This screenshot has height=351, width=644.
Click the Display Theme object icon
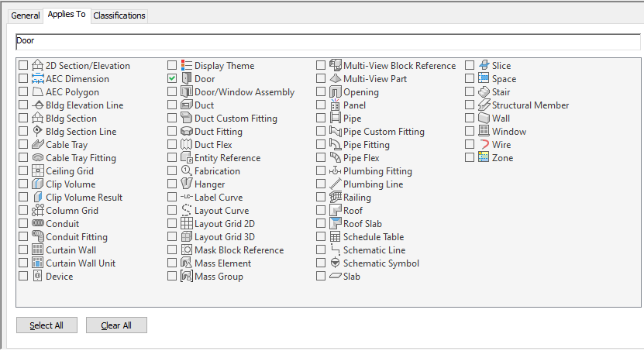(x=186, y=66)
